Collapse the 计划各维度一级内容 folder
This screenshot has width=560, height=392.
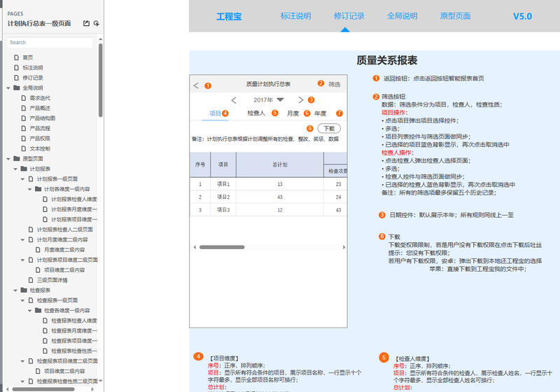pyautogui.click(x=29, y=189)
